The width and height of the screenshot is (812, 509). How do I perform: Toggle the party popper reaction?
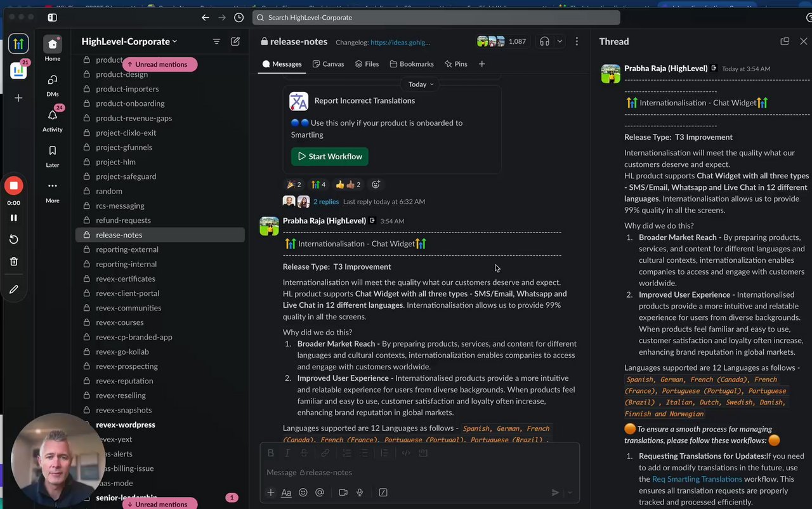point(294,185)
